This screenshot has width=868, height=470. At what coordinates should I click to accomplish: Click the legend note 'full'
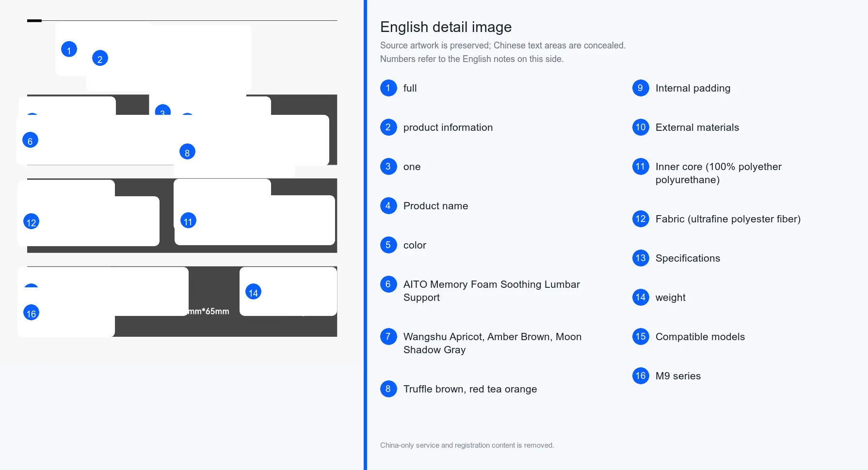[x=410, y=88]
